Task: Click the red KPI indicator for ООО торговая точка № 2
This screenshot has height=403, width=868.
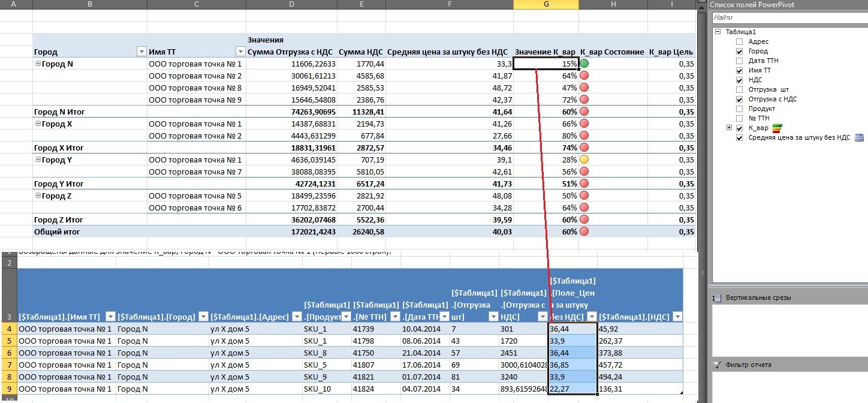Action: pyautogui.click(x=583, y=75)
